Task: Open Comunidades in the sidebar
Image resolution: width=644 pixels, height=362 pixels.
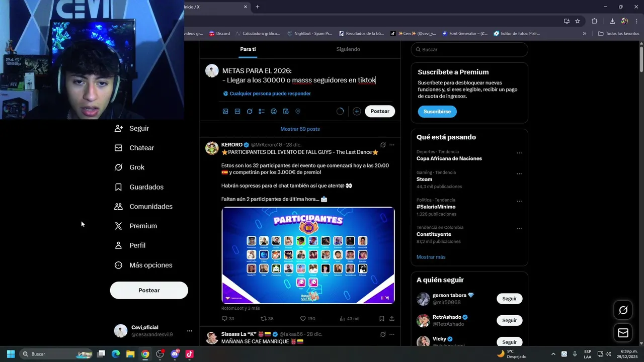Action: click(144, 207)
